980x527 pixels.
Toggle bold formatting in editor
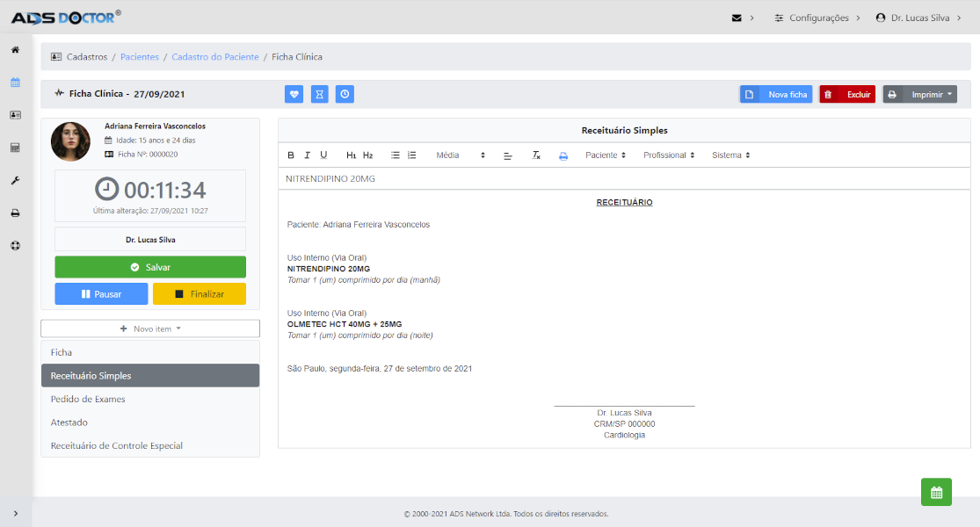[291, 155]
